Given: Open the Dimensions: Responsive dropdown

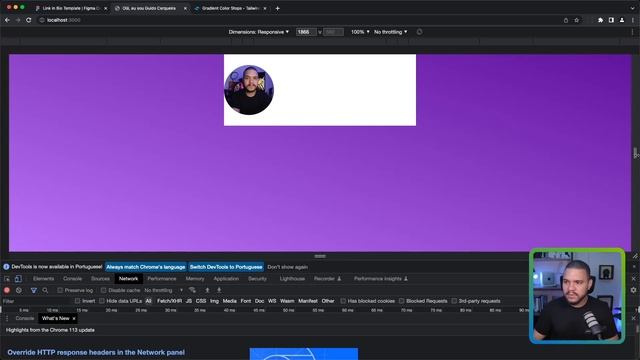Looking at the screenshot, I should 259,32.
